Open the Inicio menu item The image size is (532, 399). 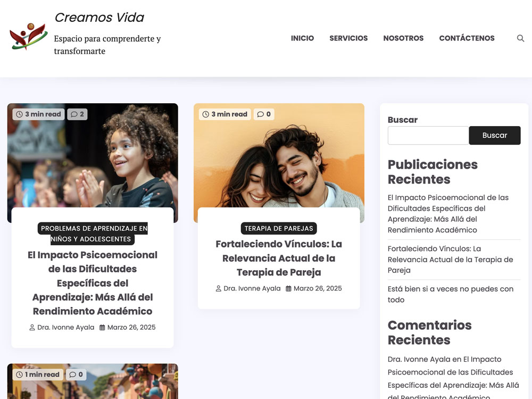(x=302, y=38)
